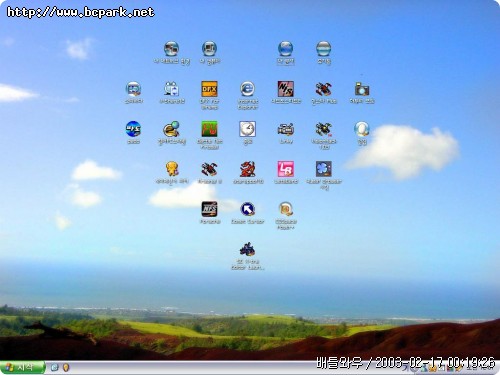The height and width of the screenshot is (375, 500).
Task: Open the computer notes icon left of DFX
Action: click(171, 89)
